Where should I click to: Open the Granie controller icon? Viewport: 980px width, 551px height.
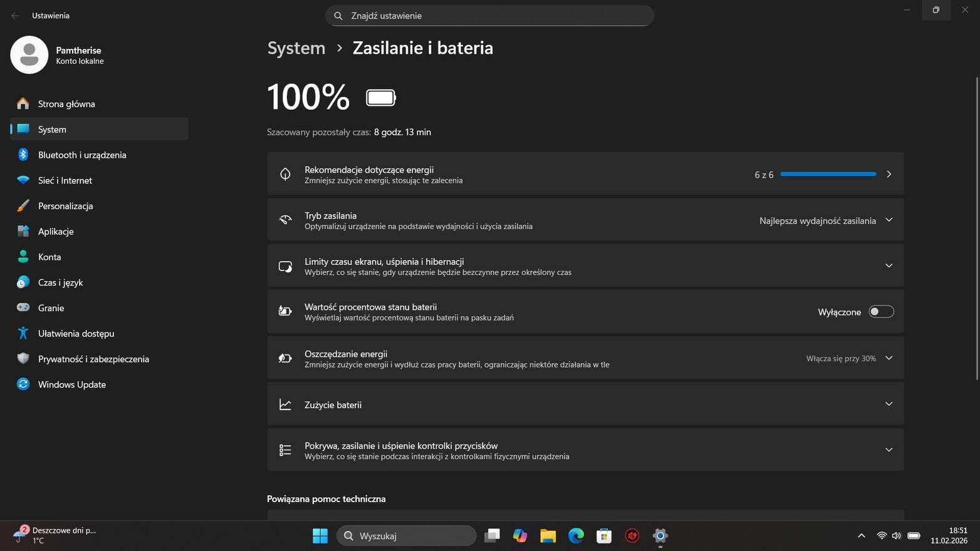tap(23, 308)
